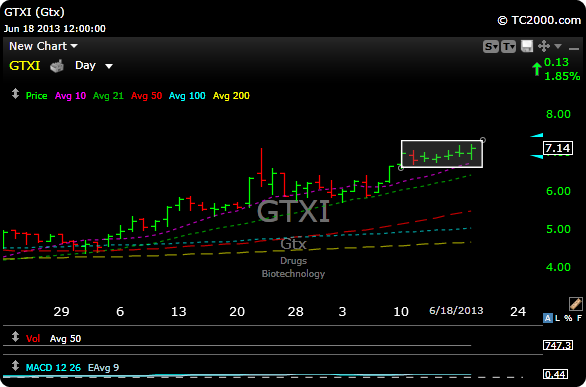586x387 pixels.
Task: Select the Vol indicator label
Action: (33, 339)
